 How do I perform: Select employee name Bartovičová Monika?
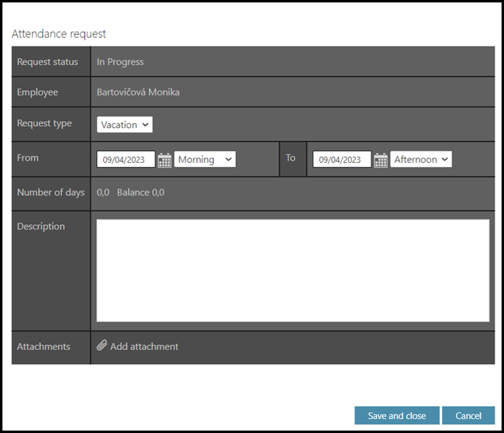point(138,92)
